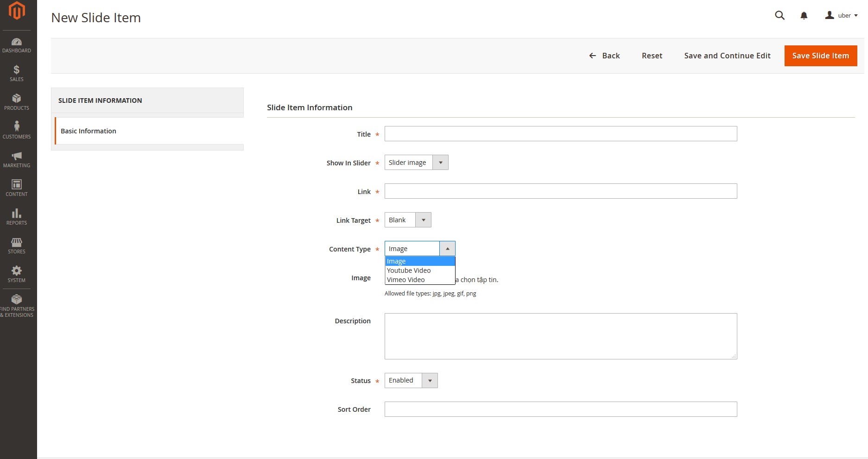
Task: Click inside the Description textarea
Action: click(561, 336)
